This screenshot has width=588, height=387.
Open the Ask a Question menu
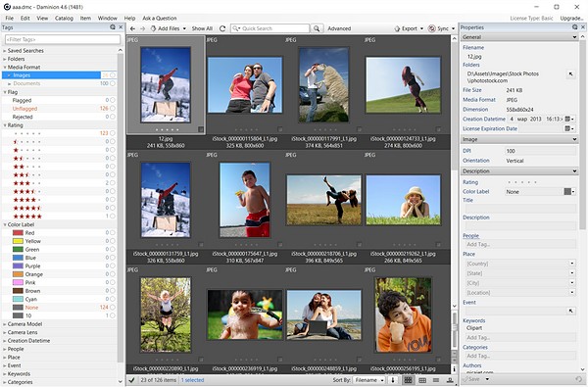[x=159, y=18]
